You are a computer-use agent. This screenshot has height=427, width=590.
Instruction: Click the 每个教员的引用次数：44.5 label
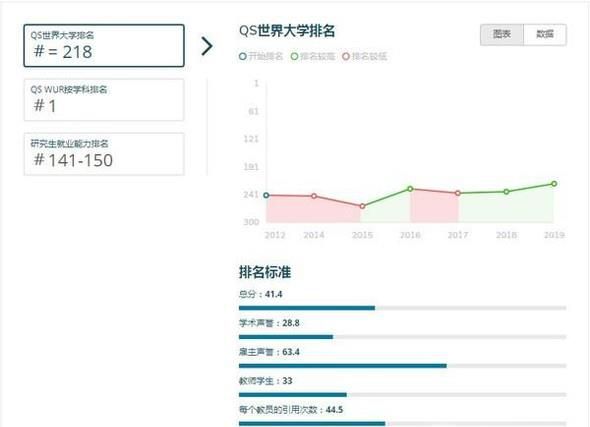click(x=291, y=410)
